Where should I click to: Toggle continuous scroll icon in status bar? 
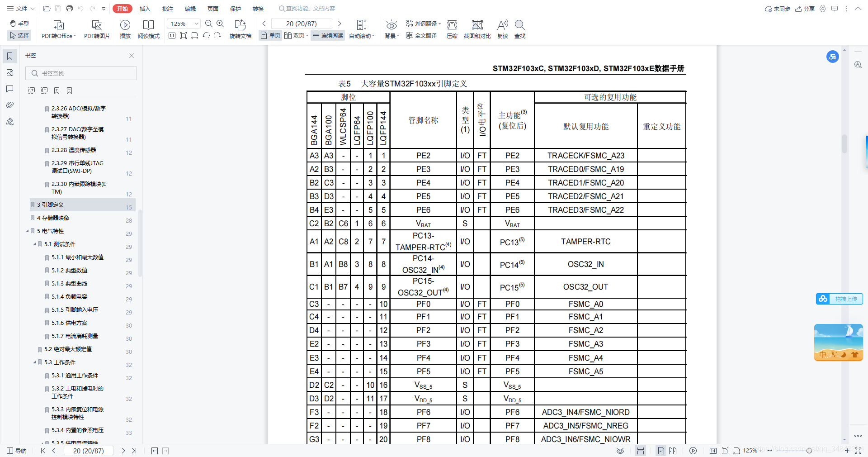click(x=641, y=451)
